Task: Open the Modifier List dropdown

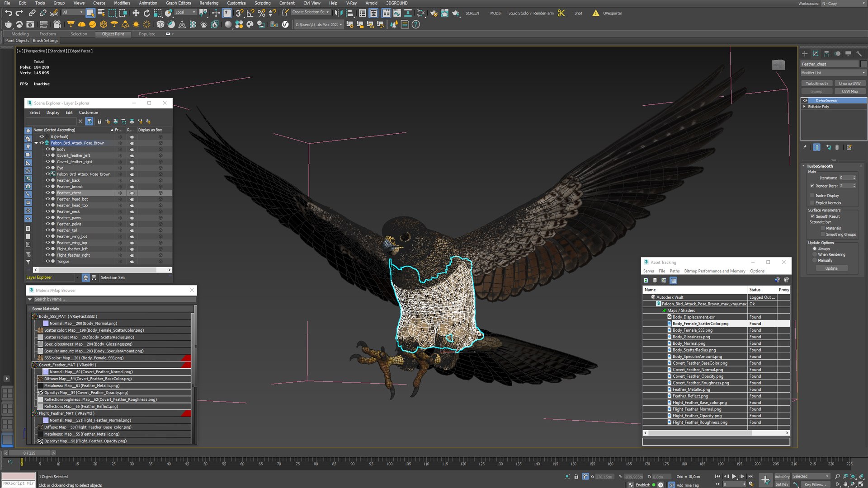Action: [833, 73]
